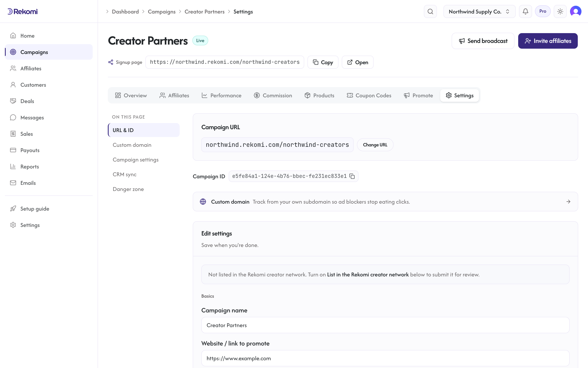Open Reports in sidebar
Viewport: 588px width, 368px height.
[x=49, y=166]
